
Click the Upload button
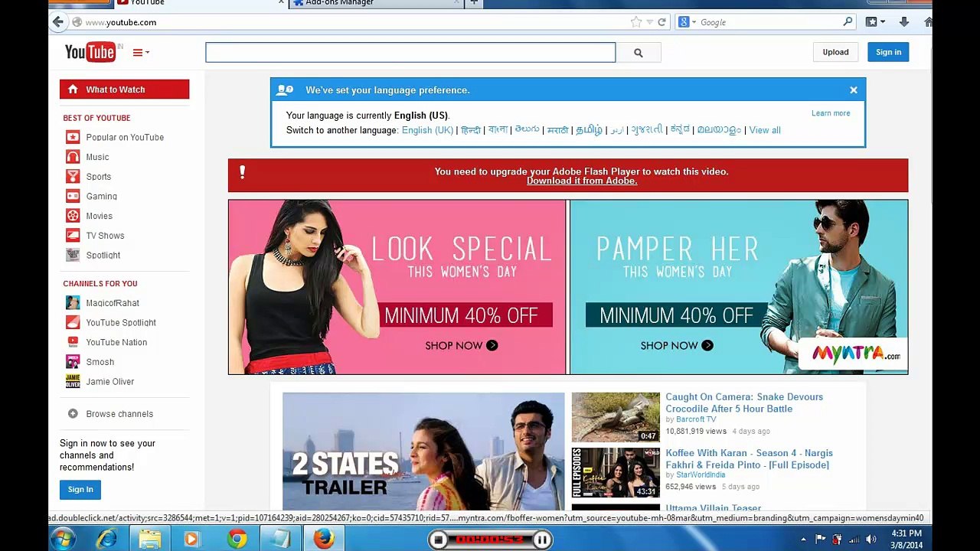pyautogui.click(x=835, y=52)
